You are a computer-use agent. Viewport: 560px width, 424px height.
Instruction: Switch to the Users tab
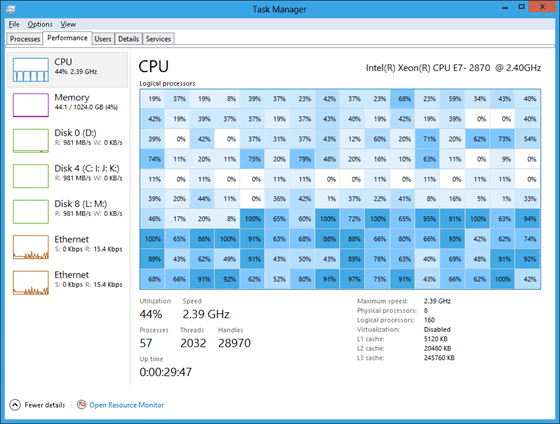pos(103,39)
